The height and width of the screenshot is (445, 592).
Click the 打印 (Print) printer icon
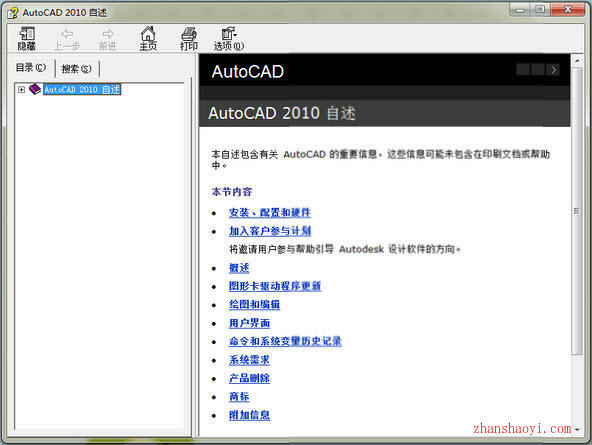pos(188,34)
